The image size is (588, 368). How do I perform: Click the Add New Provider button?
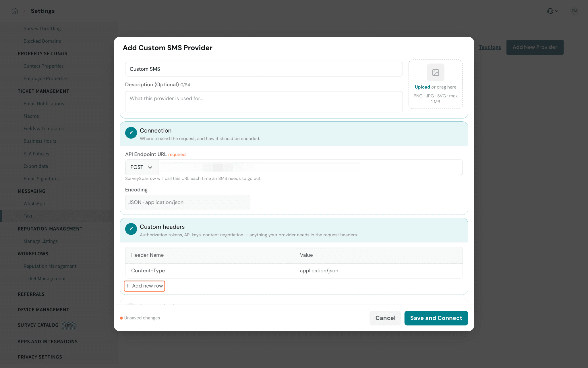tap(535, 47)
